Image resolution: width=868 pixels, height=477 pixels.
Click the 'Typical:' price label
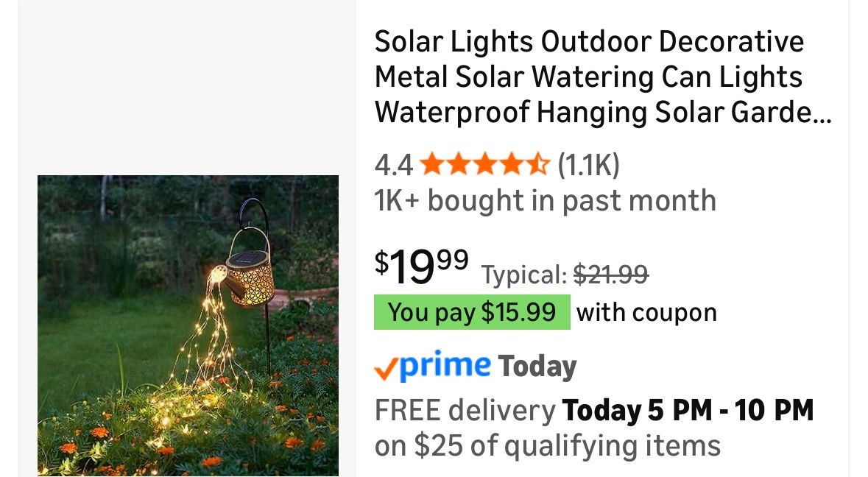(523, 275)
